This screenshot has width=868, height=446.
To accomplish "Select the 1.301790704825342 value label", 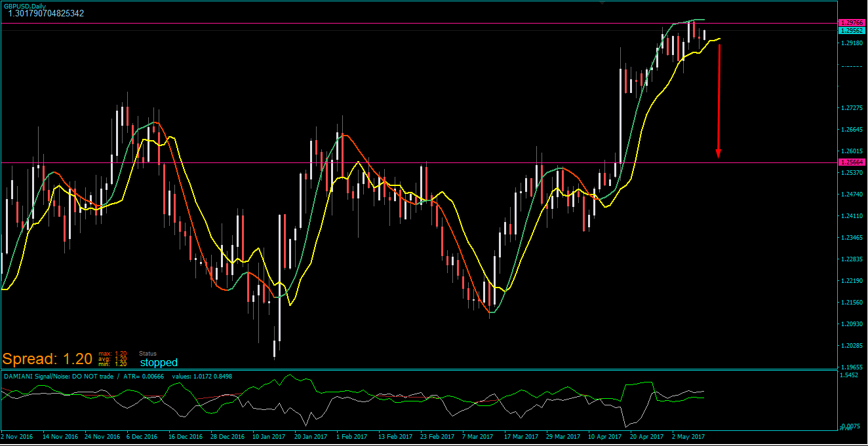I will click(46, 13).
